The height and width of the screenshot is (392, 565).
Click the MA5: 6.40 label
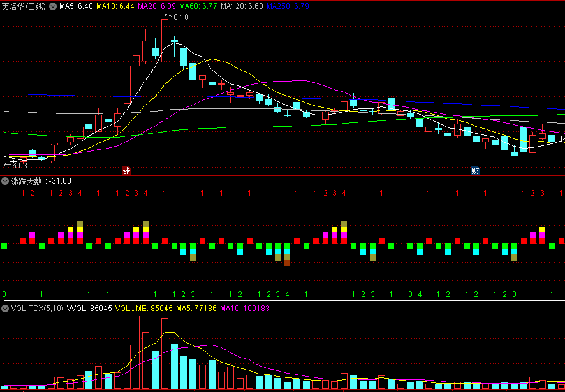click(x=76, y=6)
